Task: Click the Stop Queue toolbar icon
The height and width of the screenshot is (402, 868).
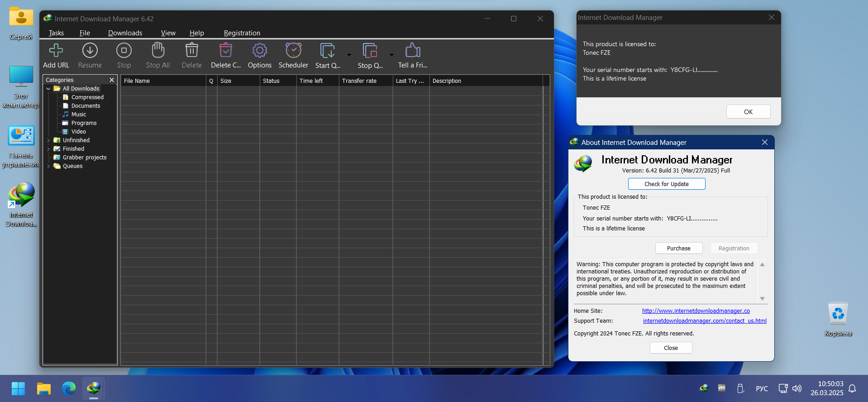Action: tap(370, 51)
